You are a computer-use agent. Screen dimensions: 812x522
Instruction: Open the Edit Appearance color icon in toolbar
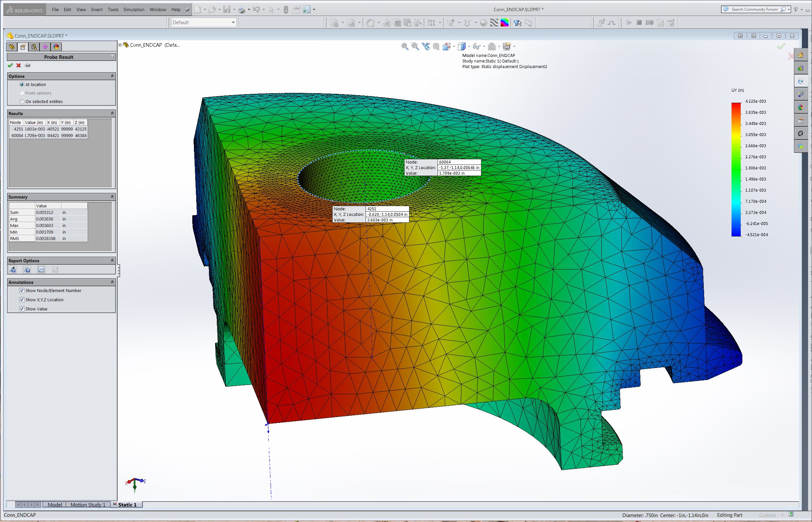(505, 23)
